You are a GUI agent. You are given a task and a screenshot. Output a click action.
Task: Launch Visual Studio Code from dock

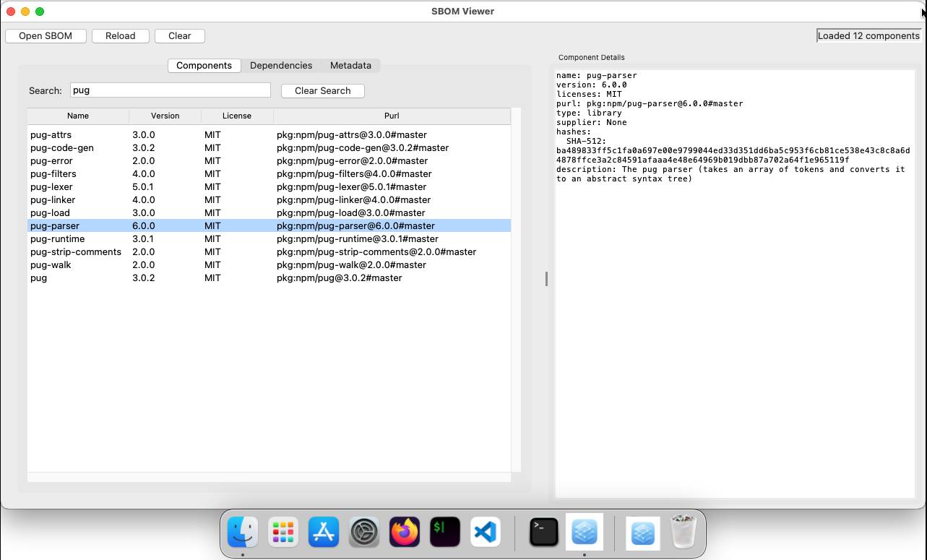click(x=486, y=533)
